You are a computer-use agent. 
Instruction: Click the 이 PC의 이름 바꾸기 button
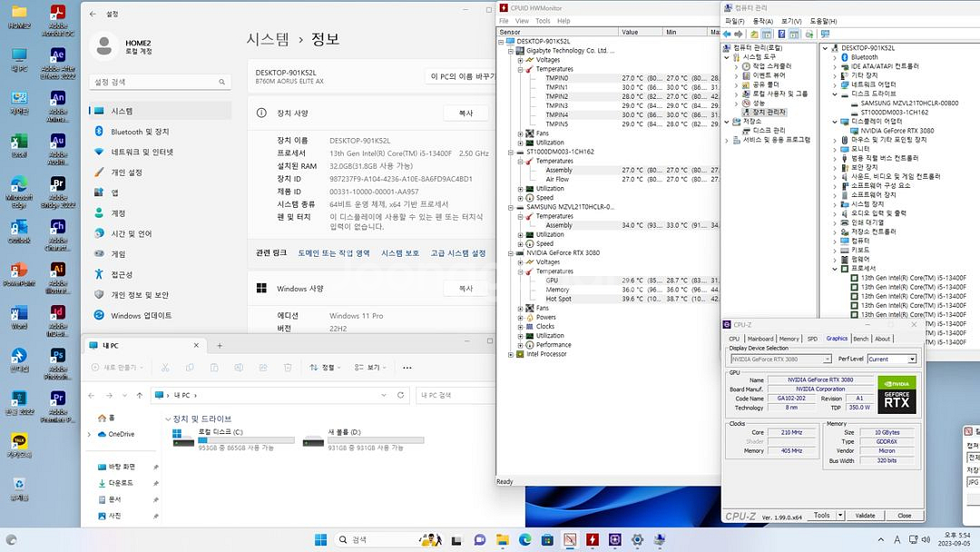[x=461, y=76]
